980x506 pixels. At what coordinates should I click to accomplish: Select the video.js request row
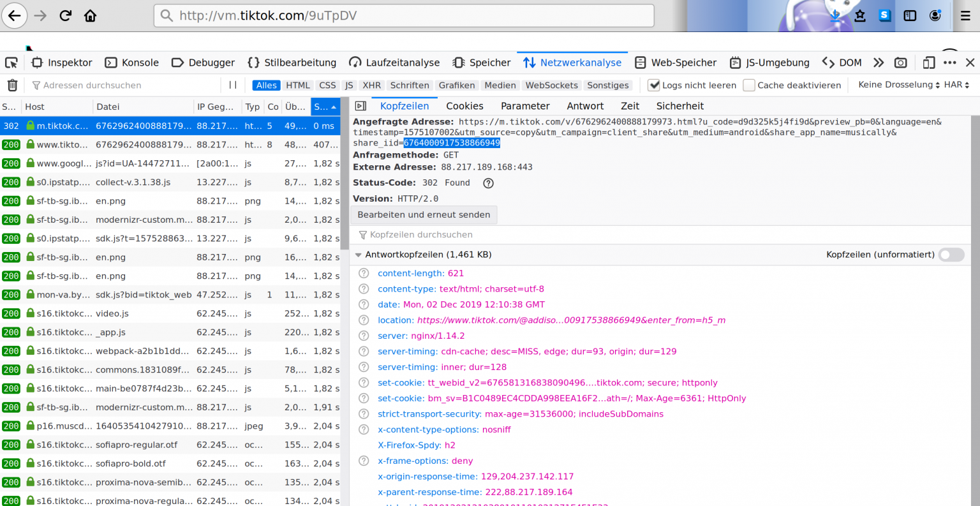click(170, 313)
